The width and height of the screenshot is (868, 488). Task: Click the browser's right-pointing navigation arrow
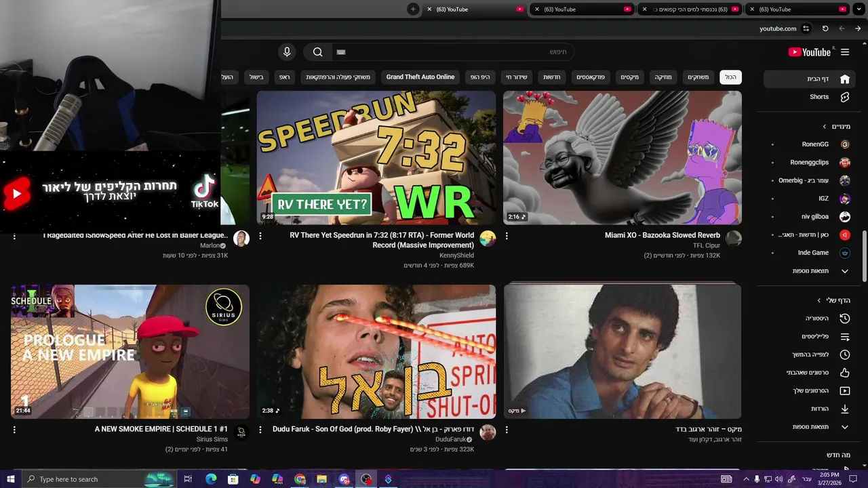coord(859,28)
